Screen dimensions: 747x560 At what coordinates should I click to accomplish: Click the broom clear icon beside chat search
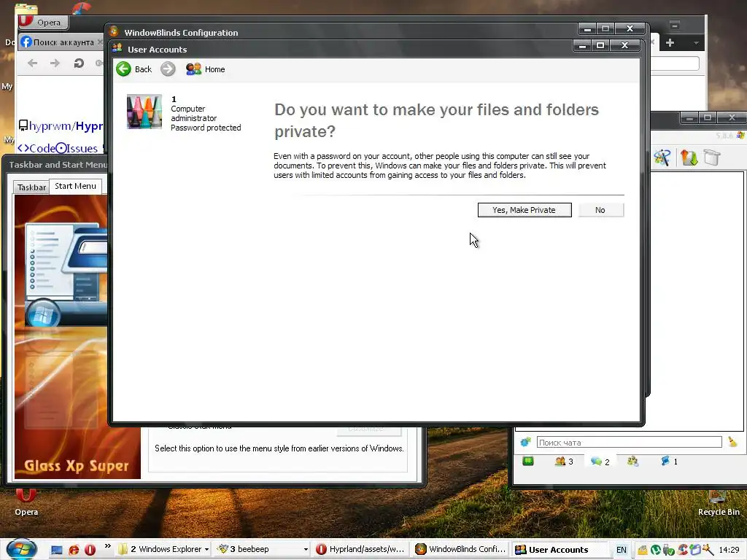click(732, 442)
